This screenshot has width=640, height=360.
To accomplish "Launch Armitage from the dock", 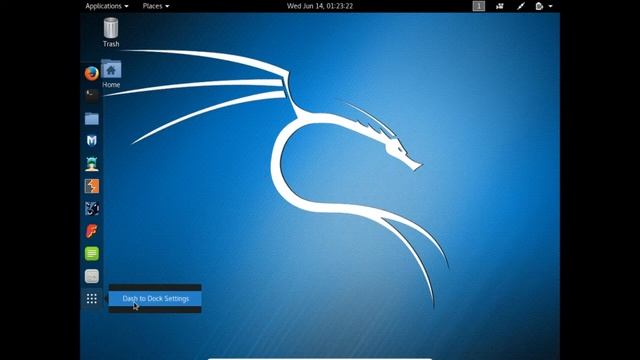I will click(x=92, y=164).
